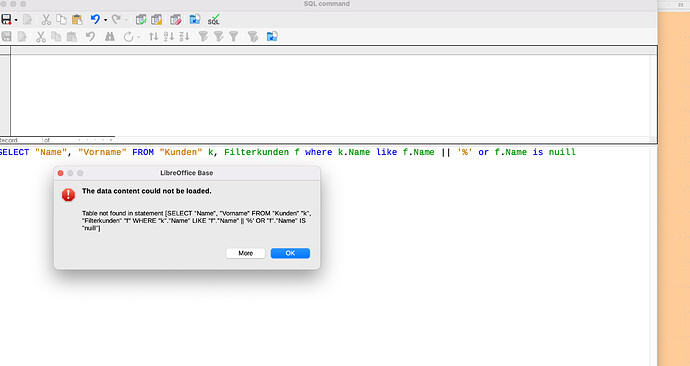Click OK in the error dialog

point(290,253)
